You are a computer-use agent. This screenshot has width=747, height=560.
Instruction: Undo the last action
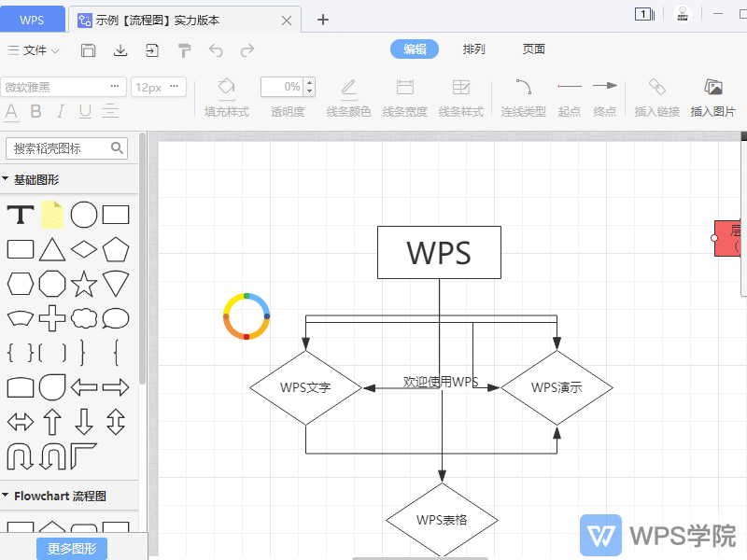click(216, 50)
